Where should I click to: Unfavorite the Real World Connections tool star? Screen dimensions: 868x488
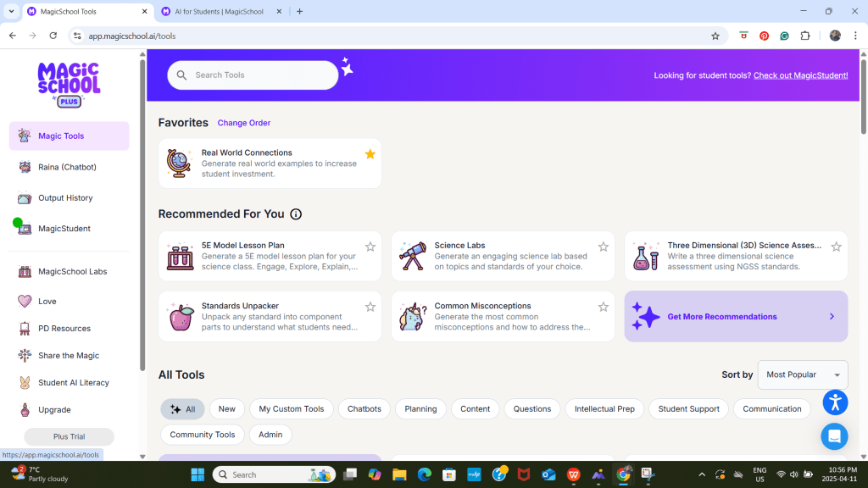click(370, 154)
